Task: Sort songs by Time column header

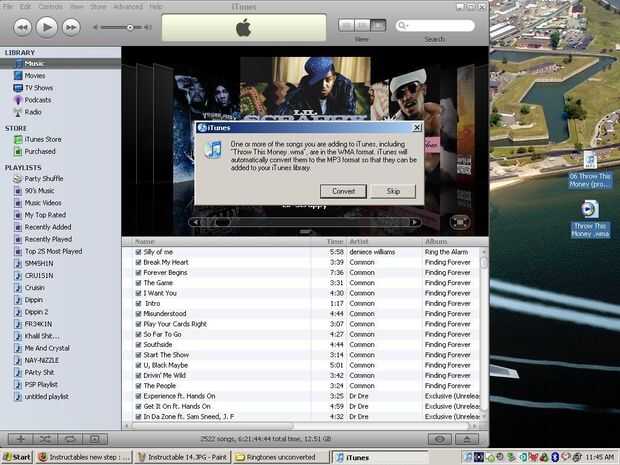Action: pos(329,242)
